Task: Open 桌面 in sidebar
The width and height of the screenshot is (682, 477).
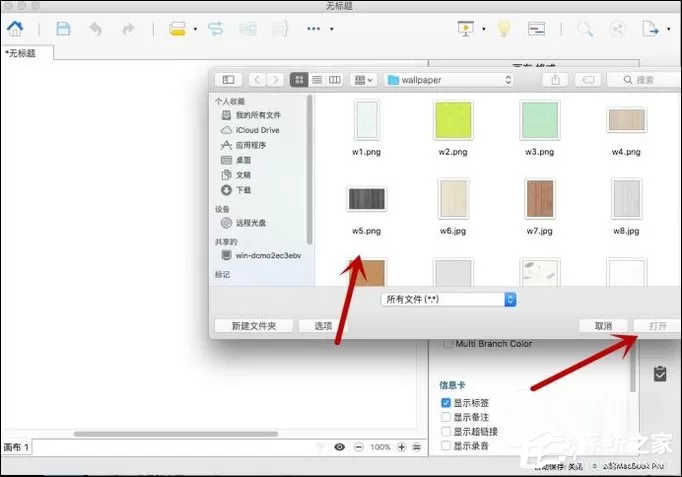Action: coord(236,160)
